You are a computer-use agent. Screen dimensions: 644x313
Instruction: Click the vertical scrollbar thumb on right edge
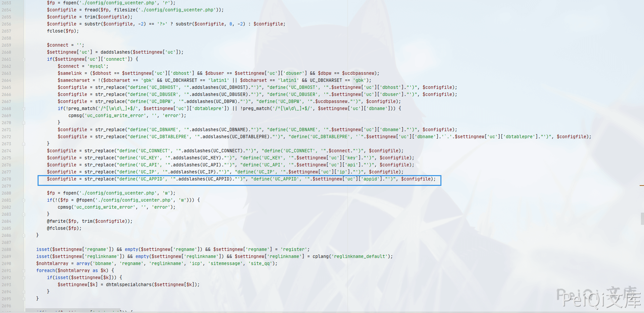point(642,218)
